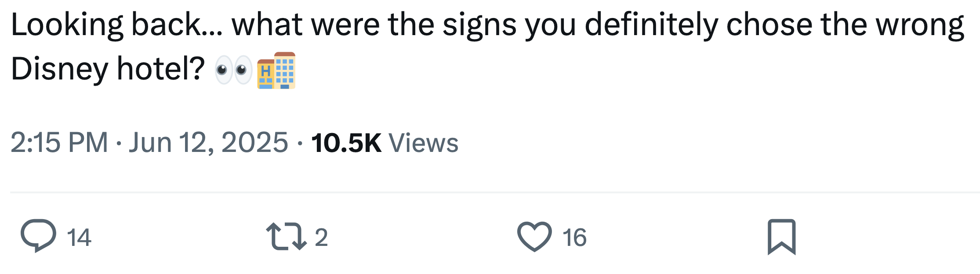This screenshot has height=274, width=980.
Task: Like the tweet with the heart icon
Action: point(534,237)
